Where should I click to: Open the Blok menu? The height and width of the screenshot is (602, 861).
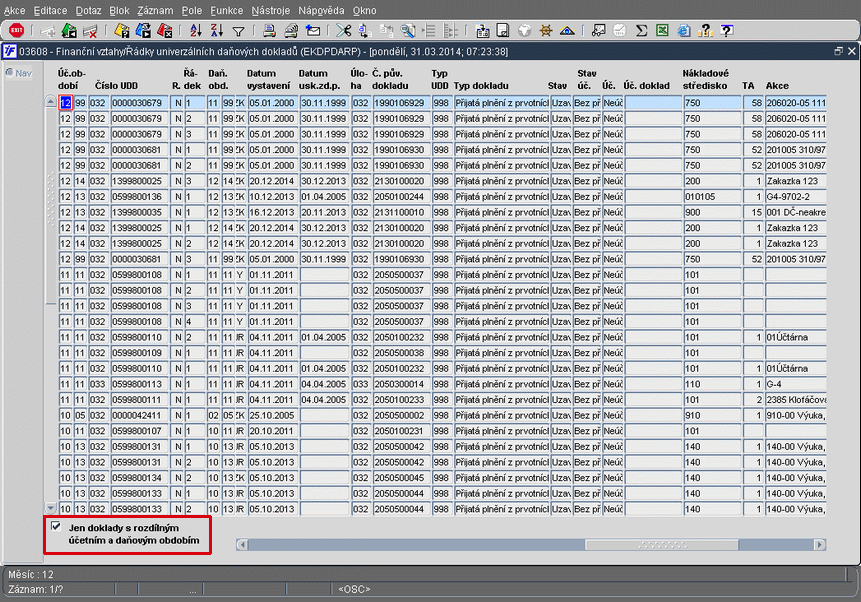pyautogui.click(x=119, y=10)
